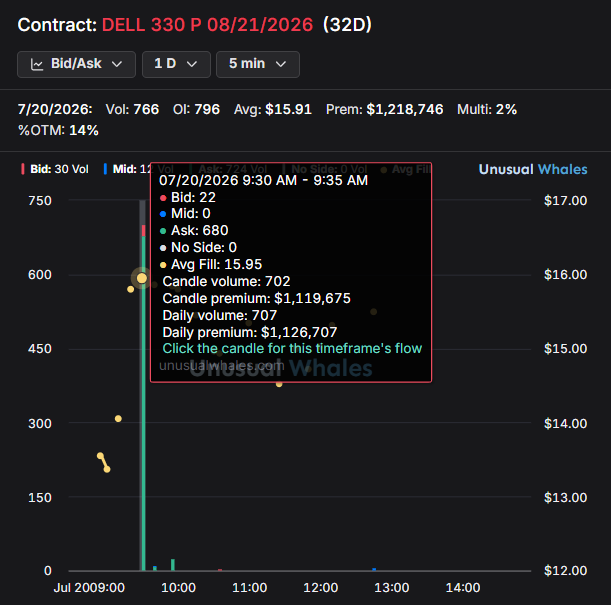This screenshot has height=605, width=611.
Task: Click the %OTM: 14% statistic
Action: coord(58,131)
